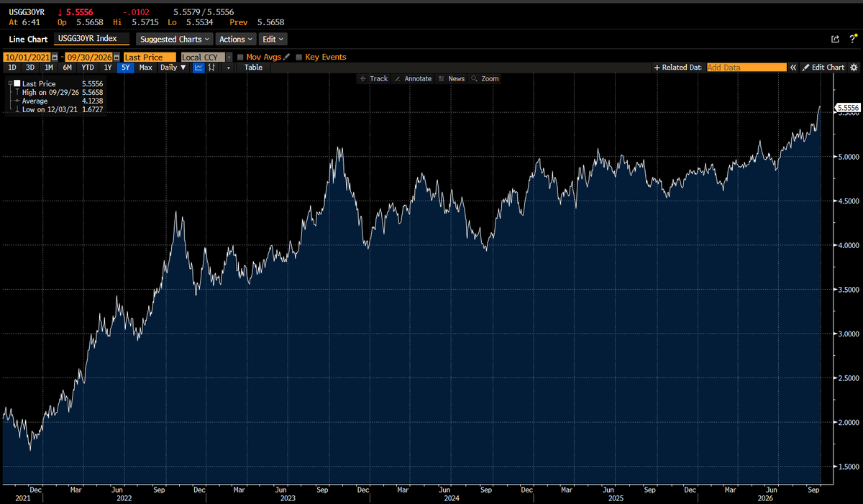Enable the Mov Avgs checkbox
Viewport: 863px width, 504px height.
(241, 57)
